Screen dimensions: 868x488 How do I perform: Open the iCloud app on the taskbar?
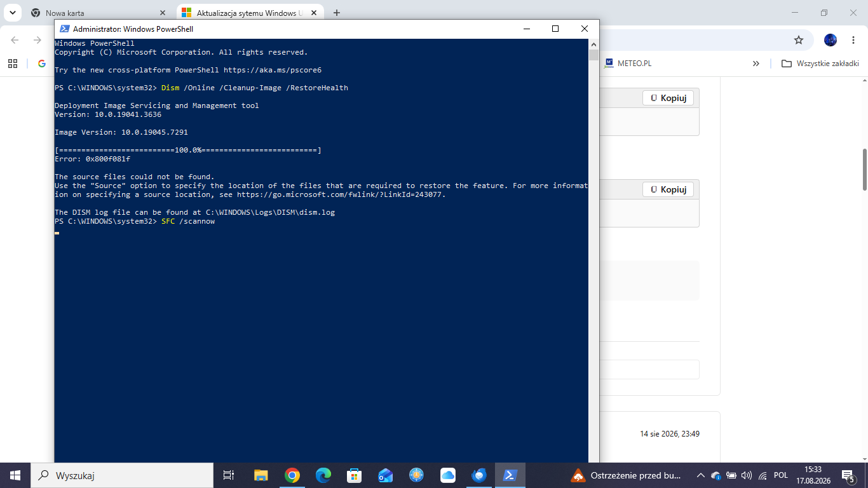448,475
